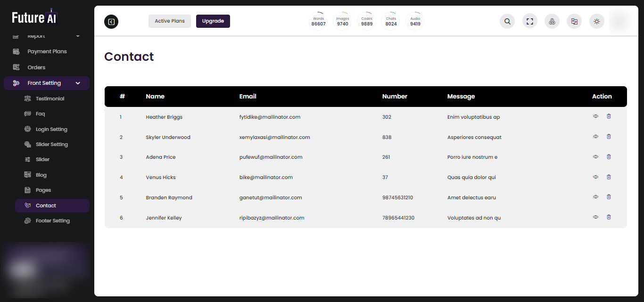Screen dimensions: 644x302
Task: Click the trash icon for Jennifer Kelley
Action: click(609, 217)
